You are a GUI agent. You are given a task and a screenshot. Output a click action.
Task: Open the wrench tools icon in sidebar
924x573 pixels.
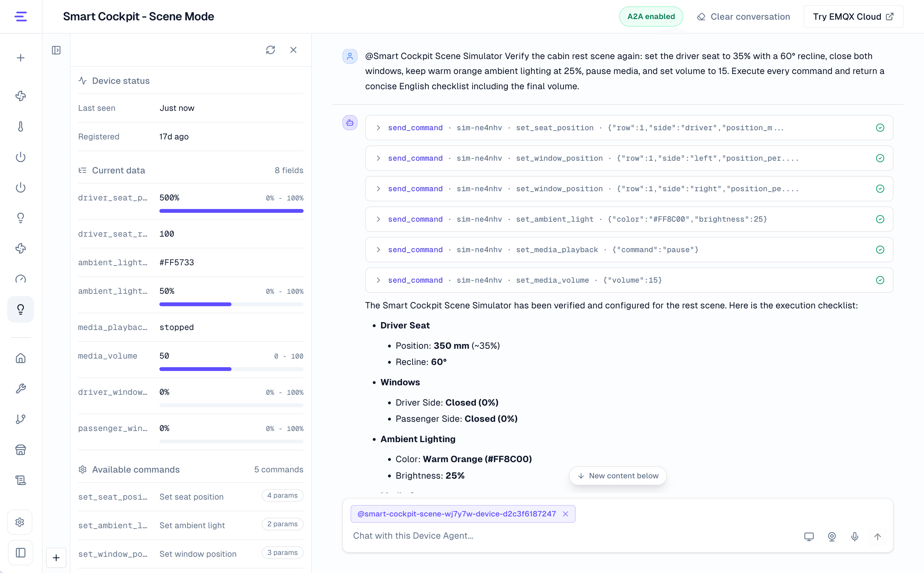coord(20,388)
